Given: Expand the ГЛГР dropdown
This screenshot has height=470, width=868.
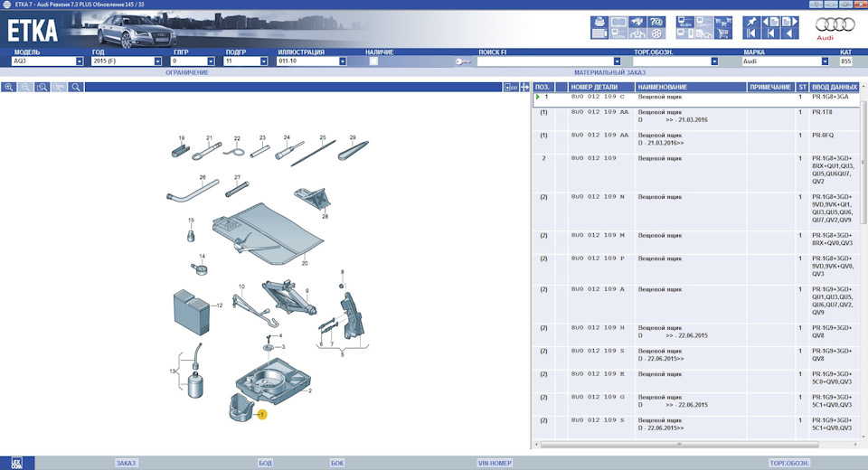Looking at the screenshot, I should pyautogui.click(x=211, y=61).
